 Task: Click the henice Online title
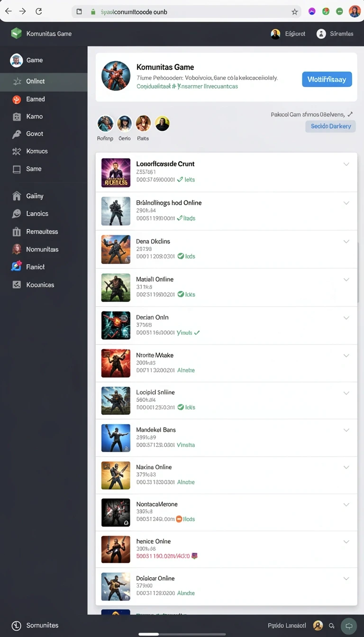click(153, 541)
